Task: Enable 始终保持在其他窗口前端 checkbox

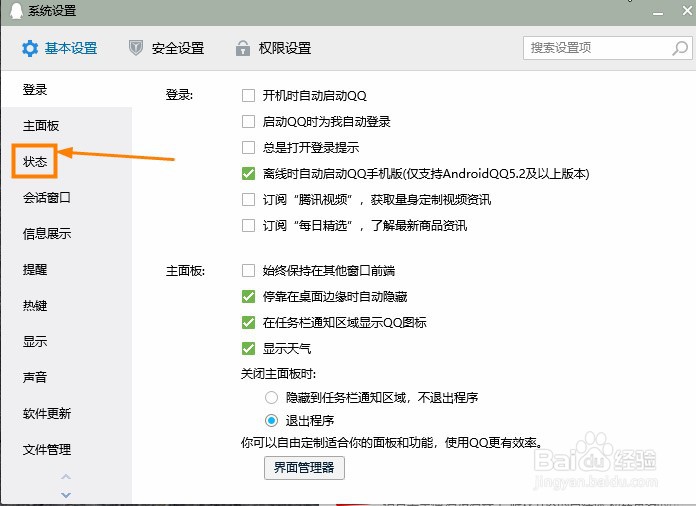Action: click(248, 270)
